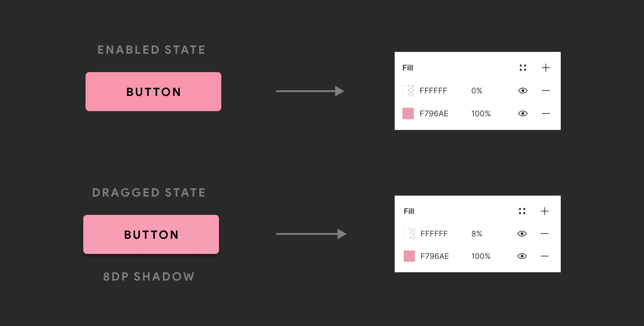This screenshot has width=644, height=326.
Task: Edit FFFFFF hex value in top panel
Action: pos(433,91)
